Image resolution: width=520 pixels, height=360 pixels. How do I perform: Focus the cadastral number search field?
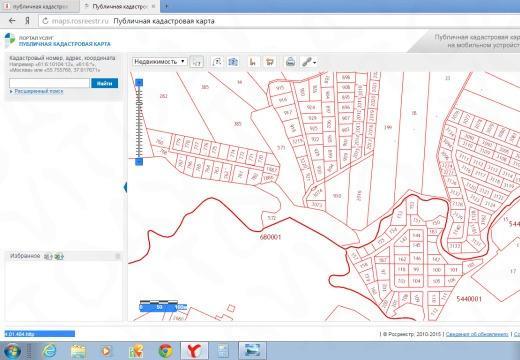click(49, 83)
